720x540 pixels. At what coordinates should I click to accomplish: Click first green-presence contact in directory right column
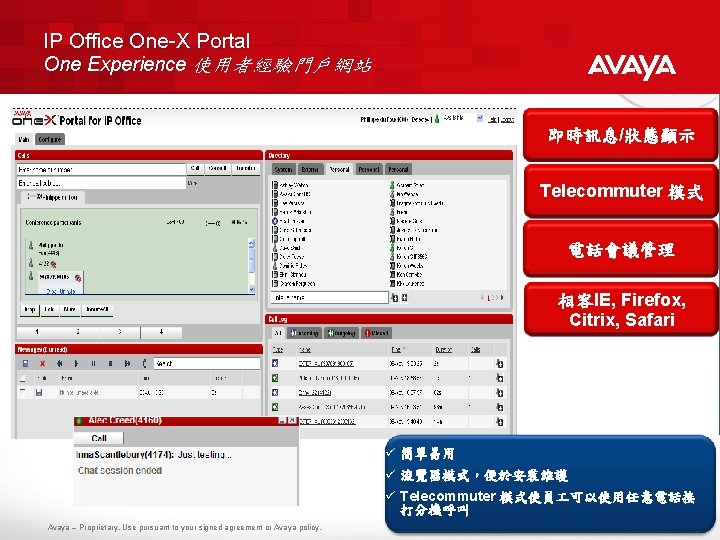tap(407, 185)
